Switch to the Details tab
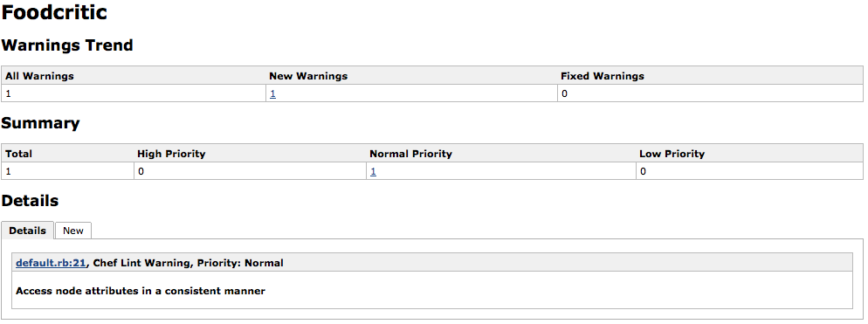The image size is (868, 324). [27, 231]
